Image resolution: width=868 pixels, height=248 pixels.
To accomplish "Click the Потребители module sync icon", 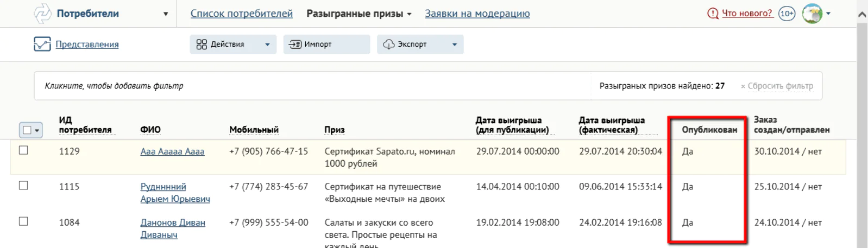I will pyautogui.click(x=42, y=14).
